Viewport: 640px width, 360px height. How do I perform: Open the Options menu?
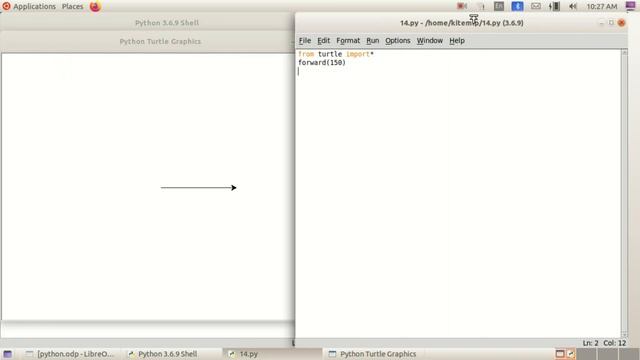point(398,40)
